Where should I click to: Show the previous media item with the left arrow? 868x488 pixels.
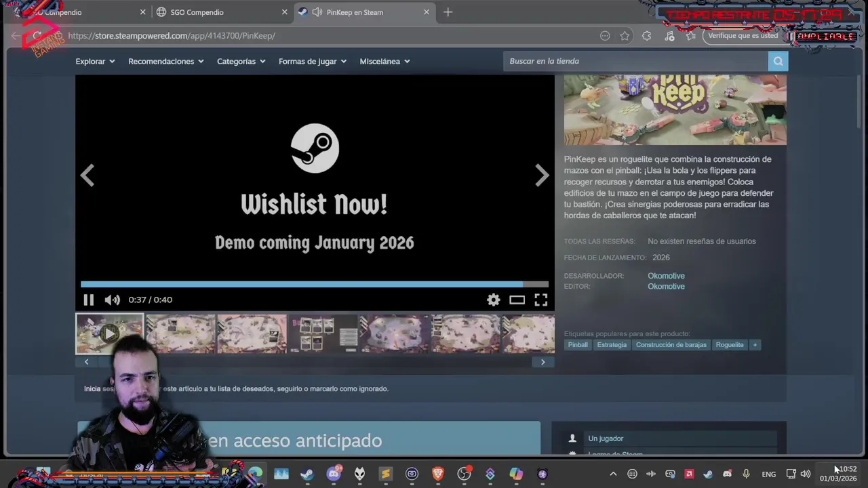pyautogui.click(x=87, y=176)
